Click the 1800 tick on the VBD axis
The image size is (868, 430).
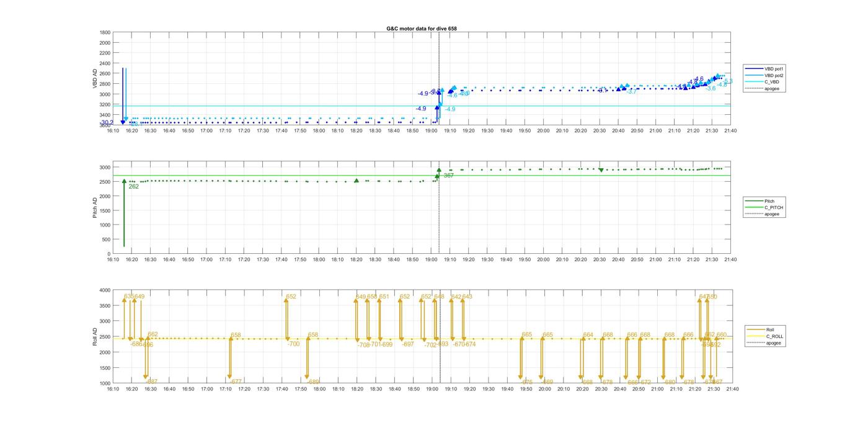105,32
